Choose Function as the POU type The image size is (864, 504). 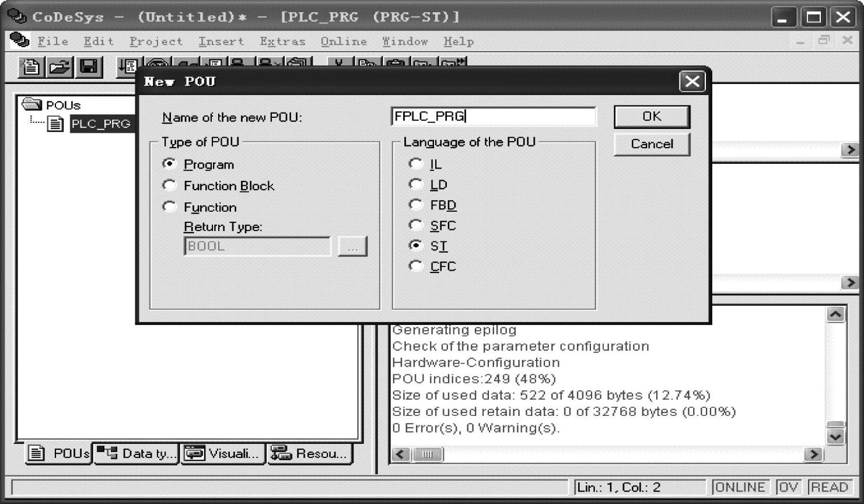point(169,206)
